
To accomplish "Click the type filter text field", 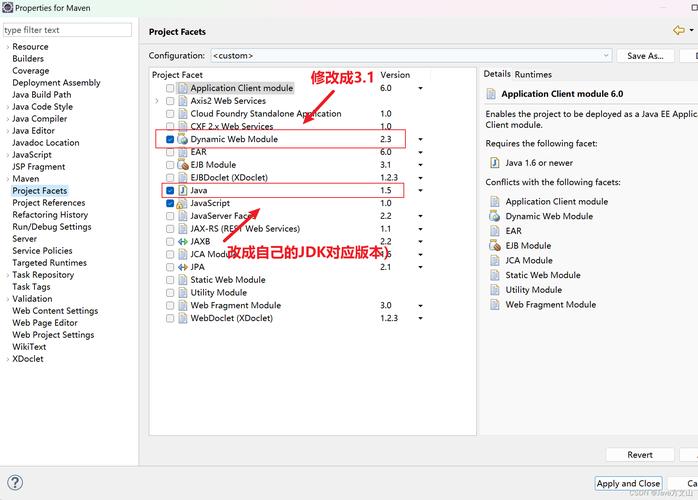I will click(x=67, y=30).
